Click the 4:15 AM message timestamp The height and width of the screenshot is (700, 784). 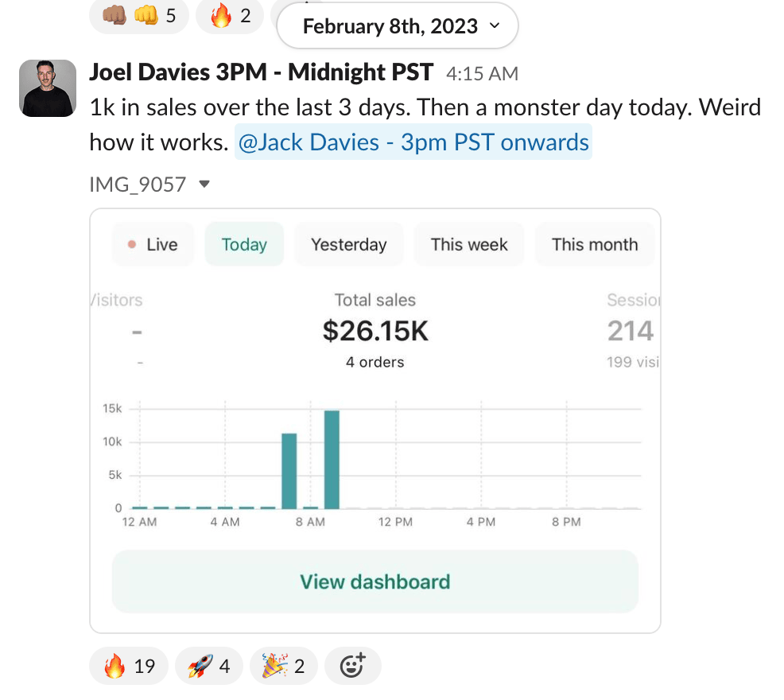pos(482,74)
